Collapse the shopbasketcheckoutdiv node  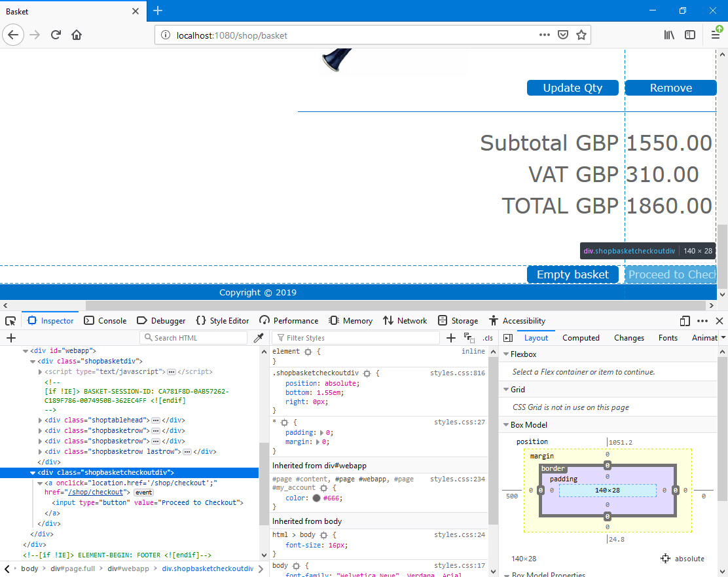33,472
